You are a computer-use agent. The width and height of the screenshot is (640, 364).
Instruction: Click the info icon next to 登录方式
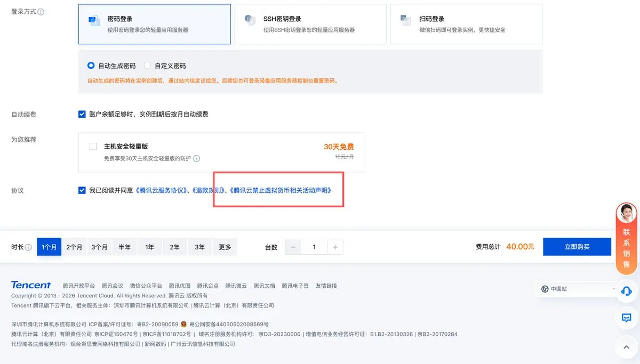42,12
